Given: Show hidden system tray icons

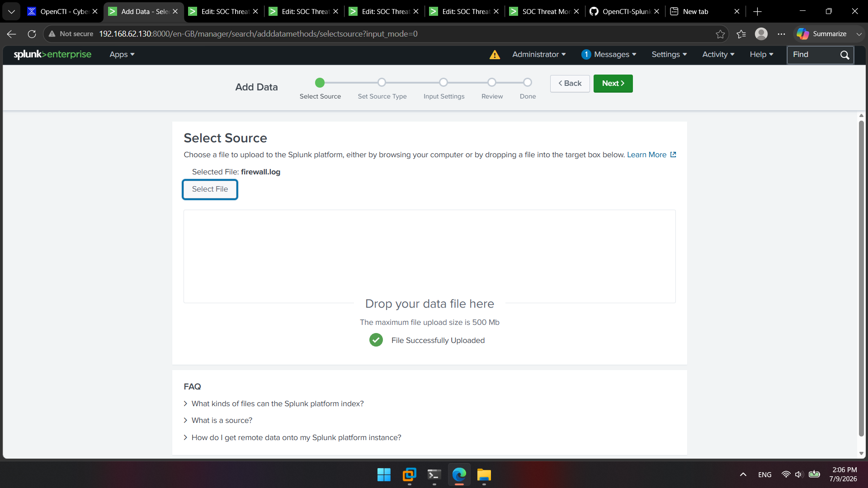Looking at the screenshot, I should click(x=743, y=474).
